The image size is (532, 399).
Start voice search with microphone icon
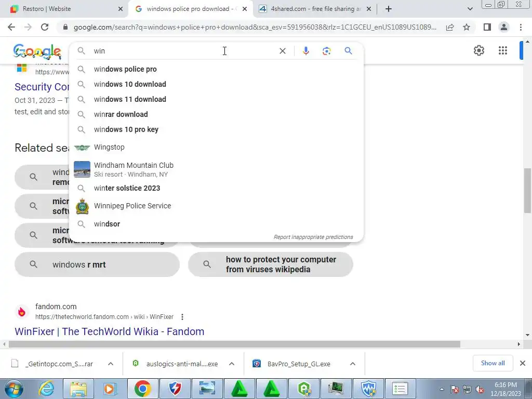pos(305,51)
